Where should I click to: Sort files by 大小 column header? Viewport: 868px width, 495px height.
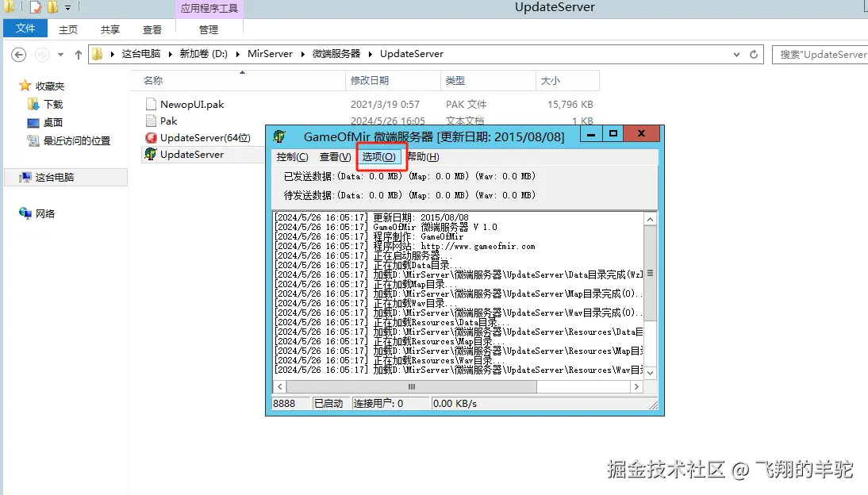coord(567,81)
